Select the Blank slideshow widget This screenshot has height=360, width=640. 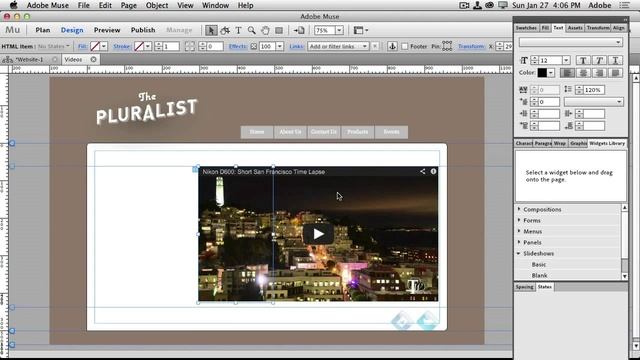click(x=539, y=276)
